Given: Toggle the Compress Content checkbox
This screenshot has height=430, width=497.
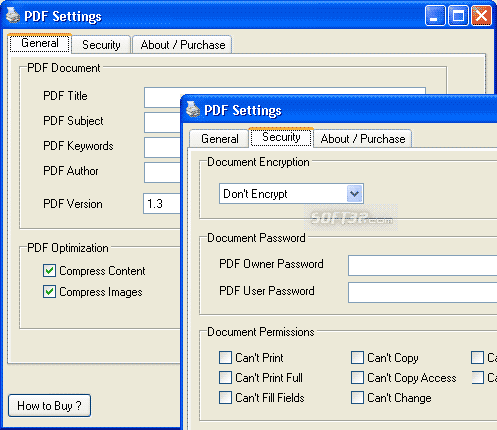Looking at the screenshot, I should [49, 271].
